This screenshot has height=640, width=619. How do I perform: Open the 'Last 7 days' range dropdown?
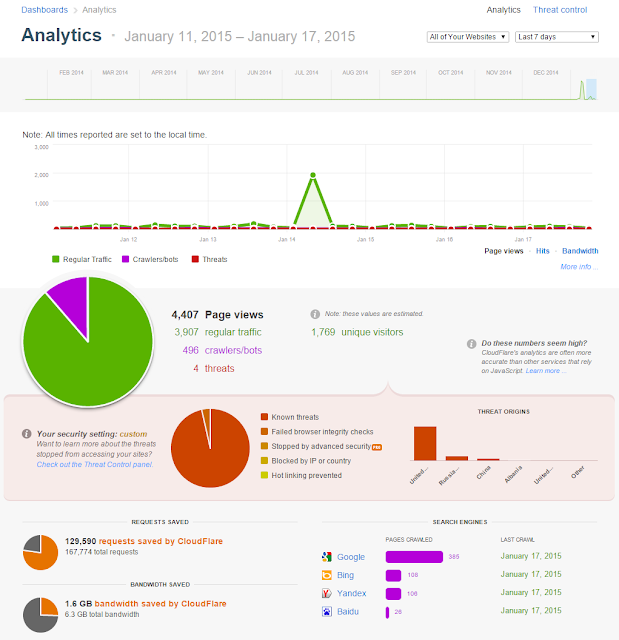pos(557,37)
